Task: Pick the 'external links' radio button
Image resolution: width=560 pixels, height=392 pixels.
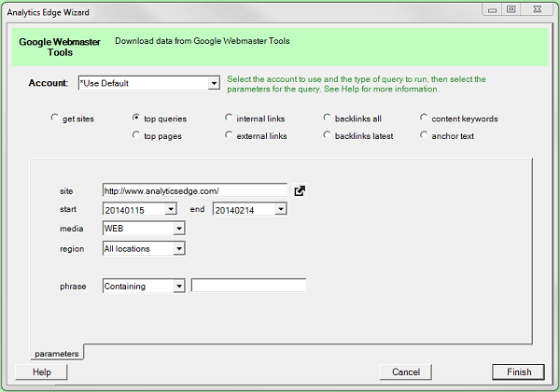Action: [x=230, y=136]
